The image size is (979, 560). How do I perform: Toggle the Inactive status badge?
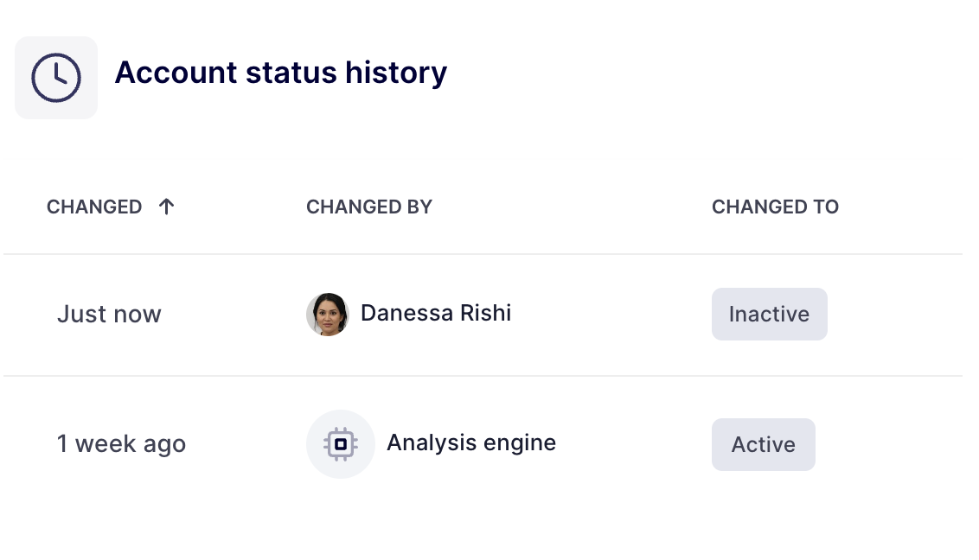coord(769,314)
